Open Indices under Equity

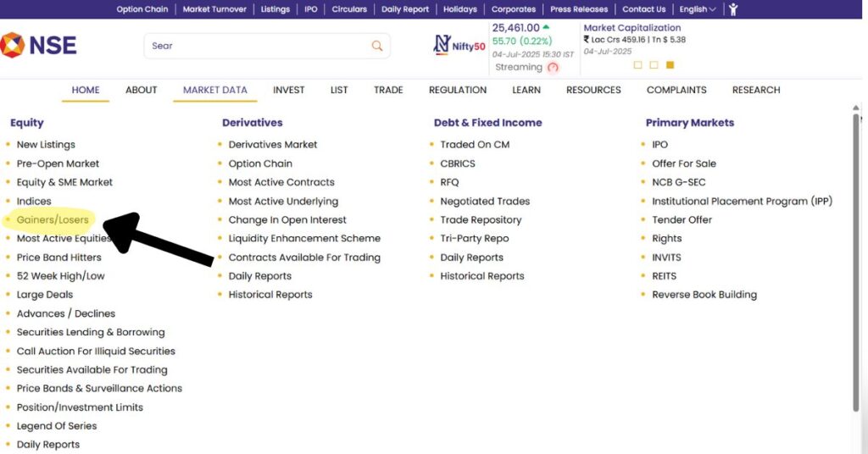34,202
